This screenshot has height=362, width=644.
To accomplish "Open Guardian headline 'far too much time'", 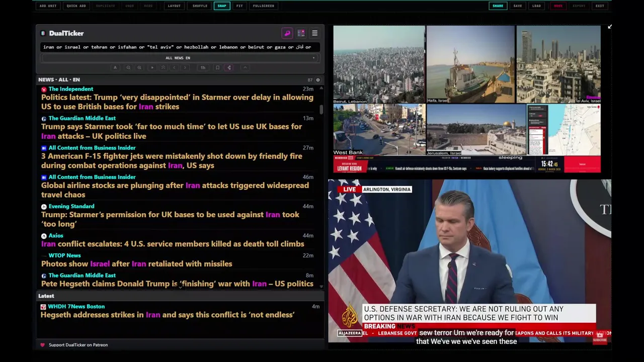I will 172,131.
